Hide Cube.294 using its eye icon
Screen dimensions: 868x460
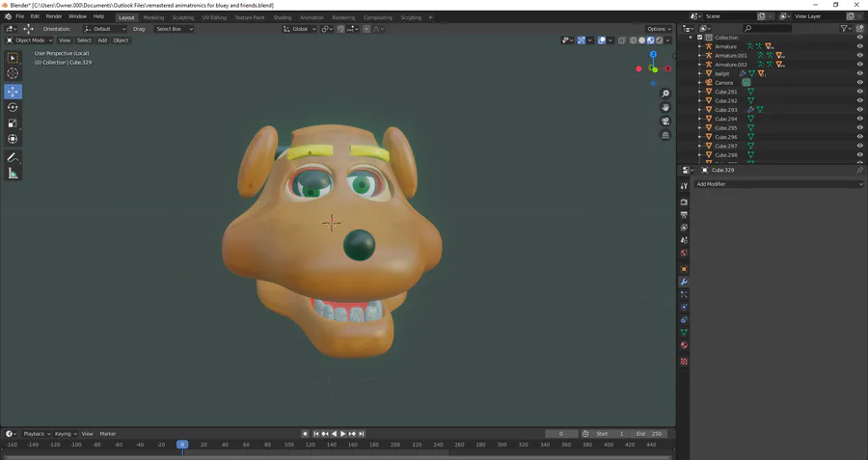pyautogui.click(x=859, y=119)
